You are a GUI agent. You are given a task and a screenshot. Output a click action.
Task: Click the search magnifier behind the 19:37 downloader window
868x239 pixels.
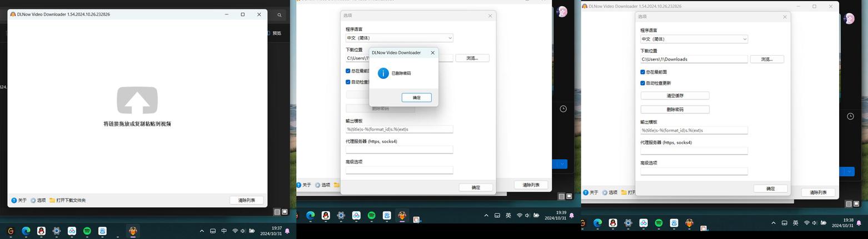coord(280,15)
